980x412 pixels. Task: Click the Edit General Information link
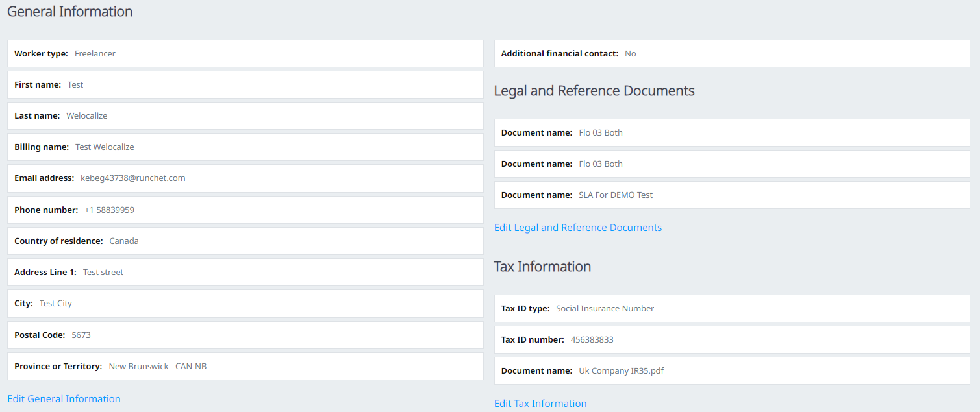(x=64, y=398)
